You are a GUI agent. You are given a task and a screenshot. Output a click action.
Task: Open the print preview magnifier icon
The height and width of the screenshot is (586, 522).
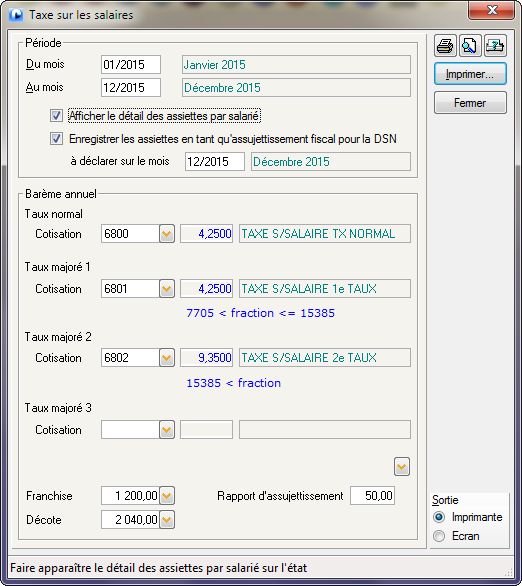(x=470, y=46)
